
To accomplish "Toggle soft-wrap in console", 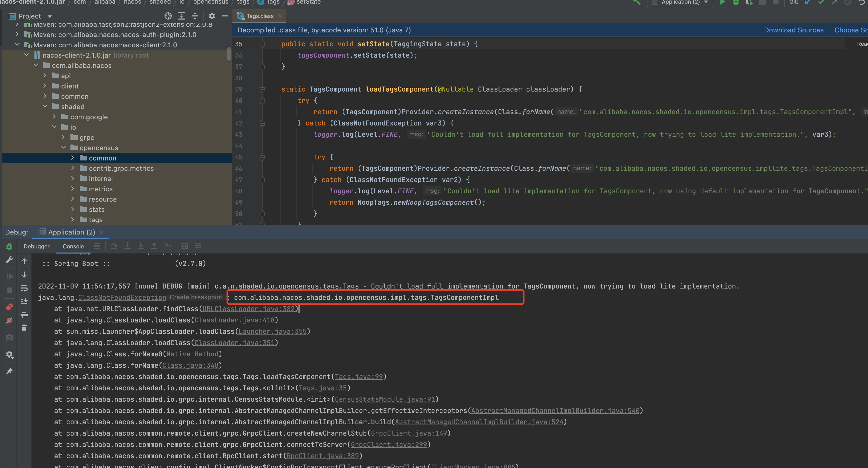I will [x=24, y=288].
